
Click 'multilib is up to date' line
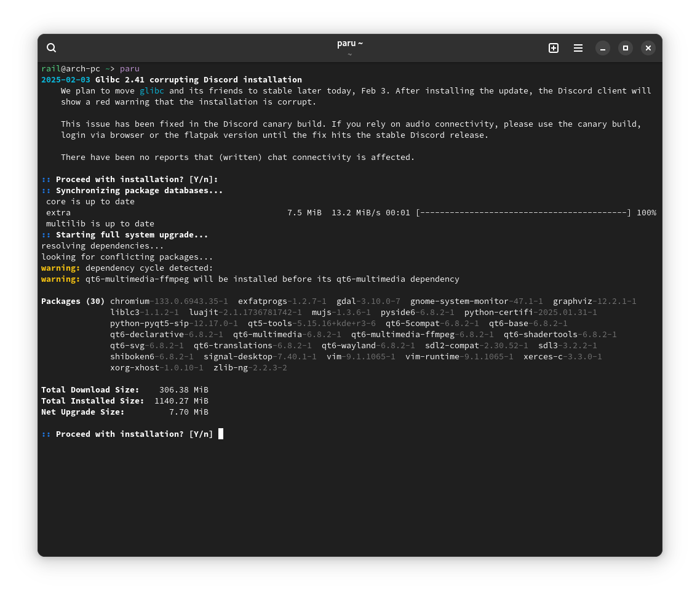point(100,223)
